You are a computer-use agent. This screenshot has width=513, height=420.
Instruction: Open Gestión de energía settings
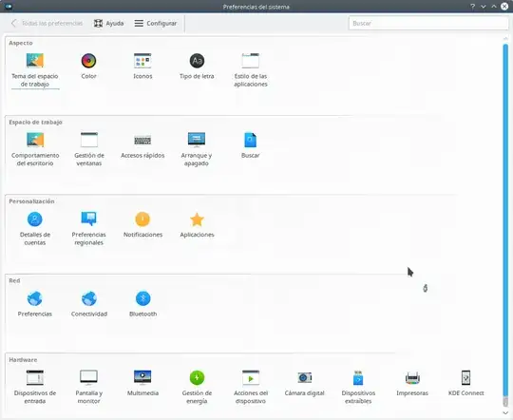click(x=197, y=387)
